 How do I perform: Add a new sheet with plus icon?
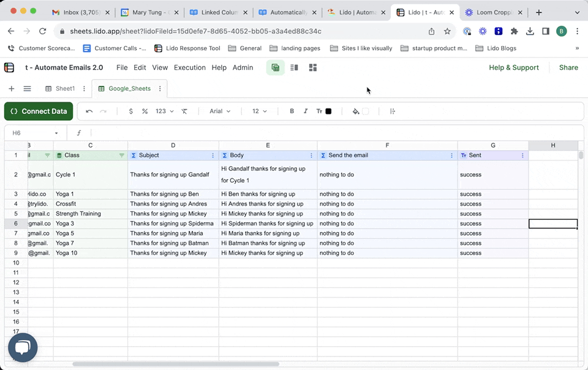[11, 89]
